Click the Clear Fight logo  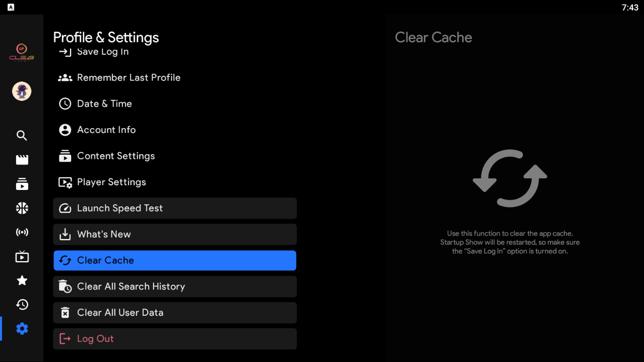pos(22,52)
